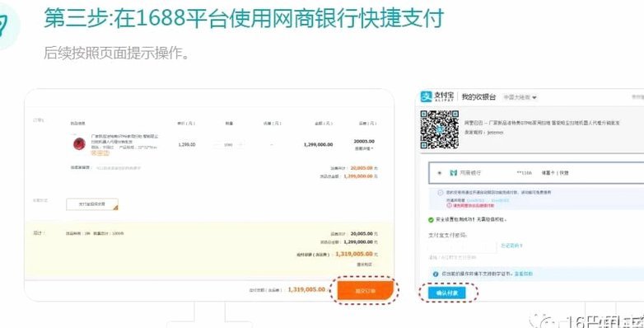Open the 中国大陆版 region dropdown
Screen dimensions: 644x328
(x=520, y=97)
